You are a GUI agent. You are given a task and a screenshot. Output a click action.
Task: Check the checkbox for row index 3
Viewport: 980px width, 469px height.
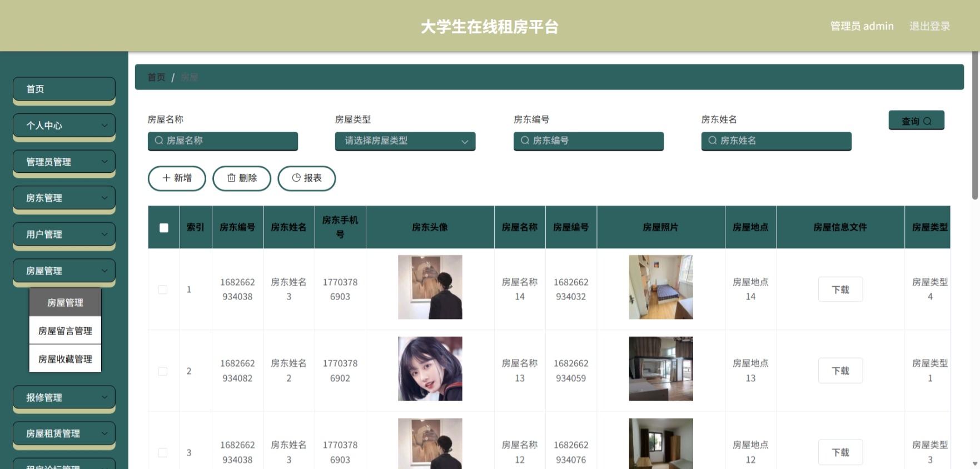pos(162,453)
